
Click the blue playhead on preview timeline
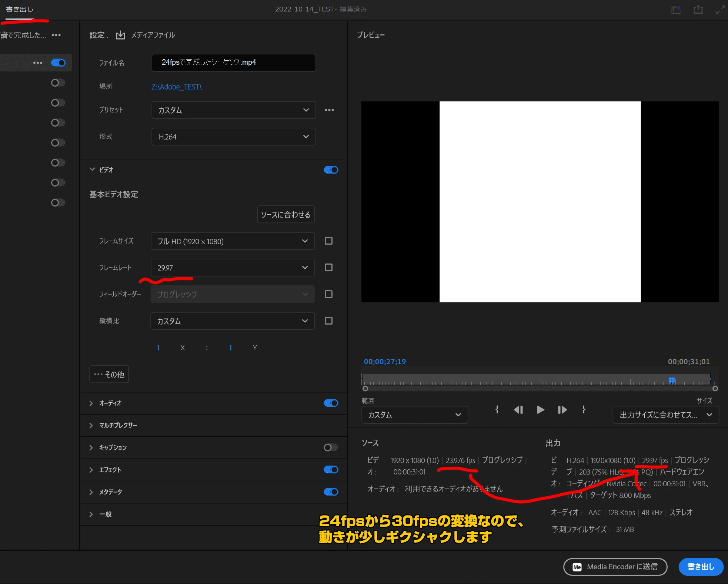671,380
